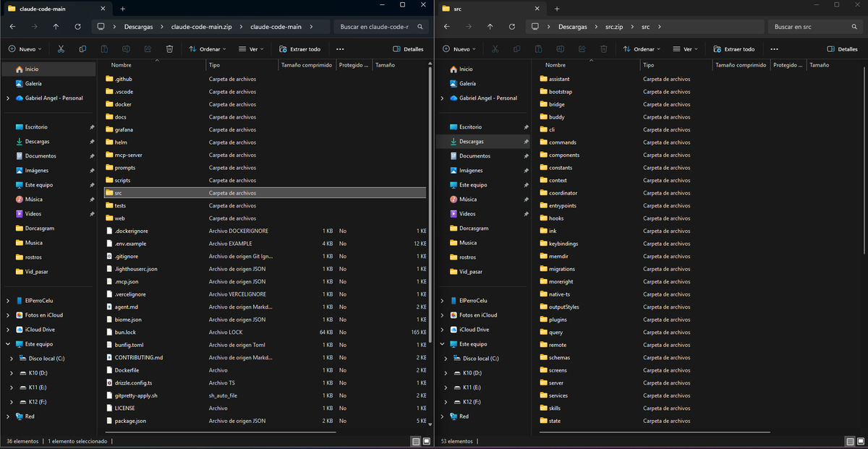Click Back arrow in src window

click(446, 27)
